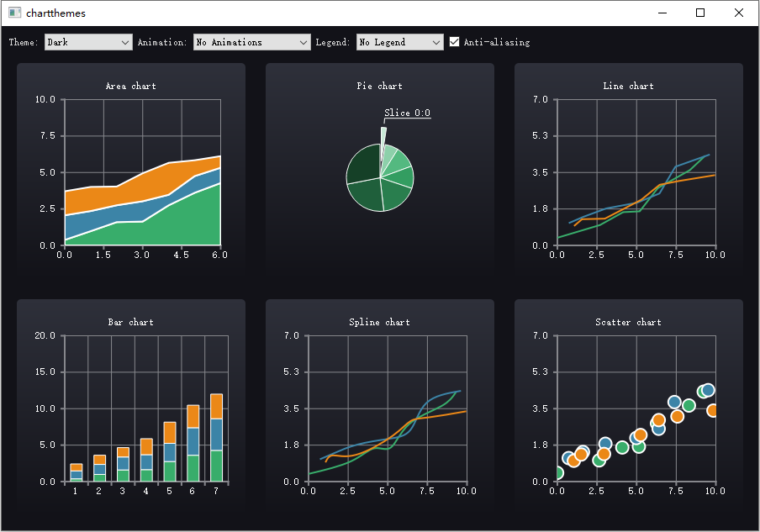Minimize the chartthemes window

(662, 13)
